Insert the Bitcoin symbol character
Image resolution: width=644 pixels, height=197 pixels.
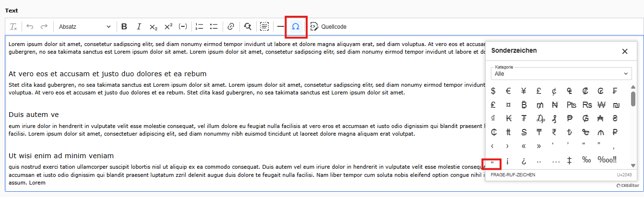(524, 104)
